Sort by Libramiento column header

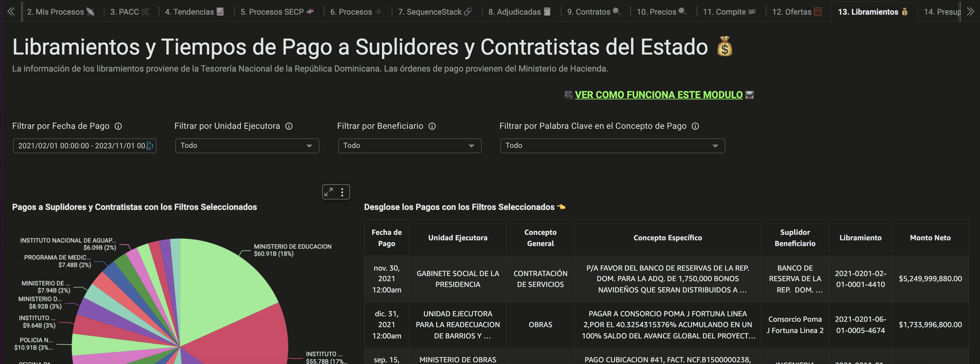click(860, 238)
